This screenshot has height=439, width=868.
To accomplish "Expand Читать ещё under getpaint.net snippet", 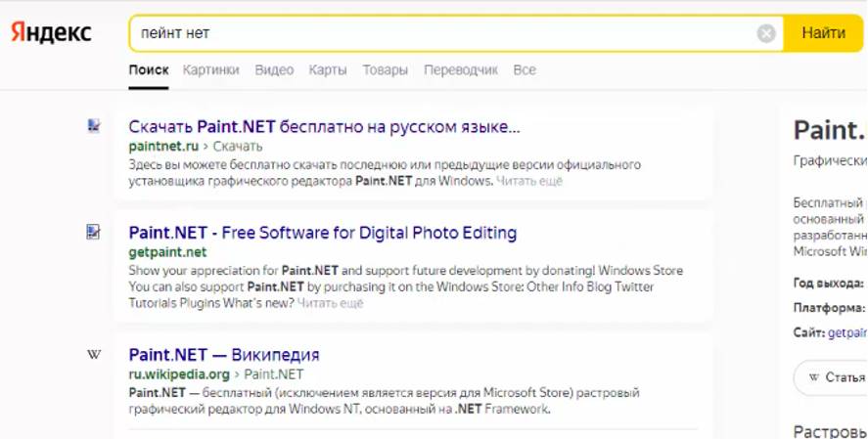I will click(x=330, y=303).
